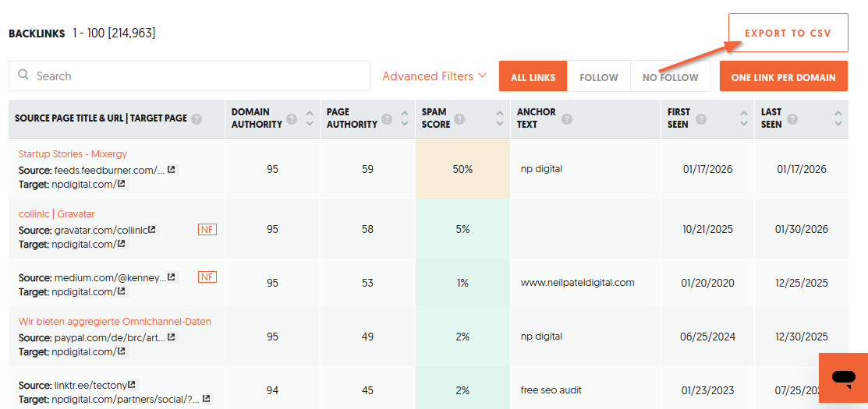Expand Advanced Filters dropdown
Screen dimensions: 868x409
click(x=434, y=76)
